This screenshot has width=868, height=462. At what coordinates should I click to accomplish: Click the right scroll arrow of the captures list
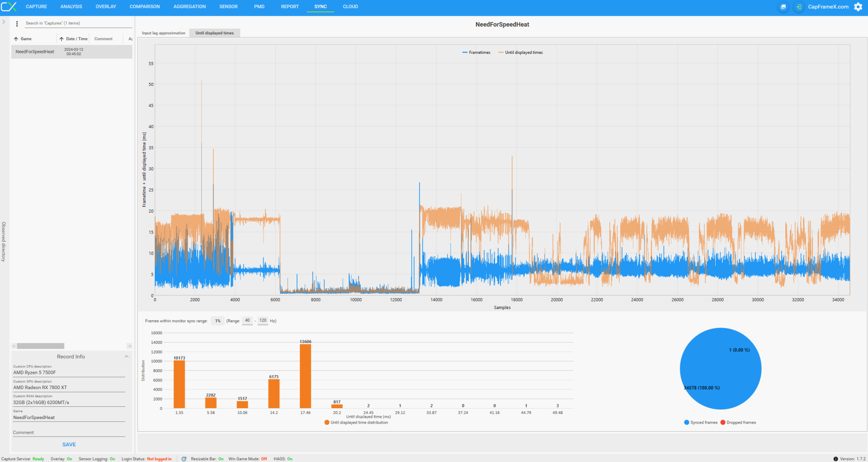[129, 346]
